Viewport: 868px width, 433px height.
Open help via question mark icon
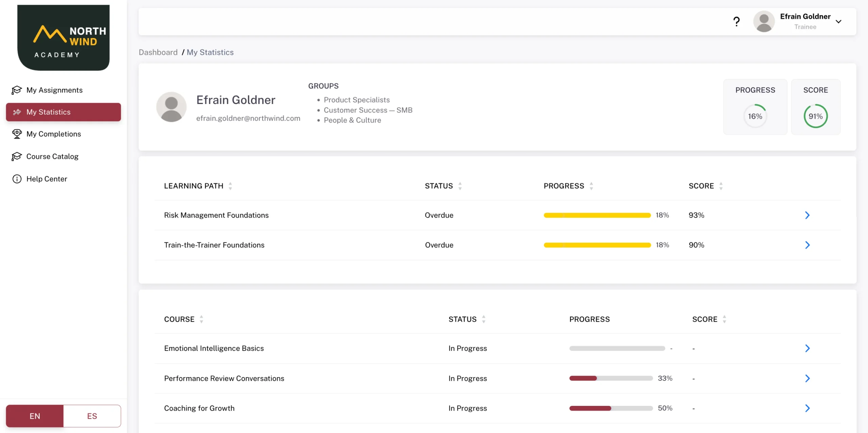pyautogui.click(x=736, y=22)
